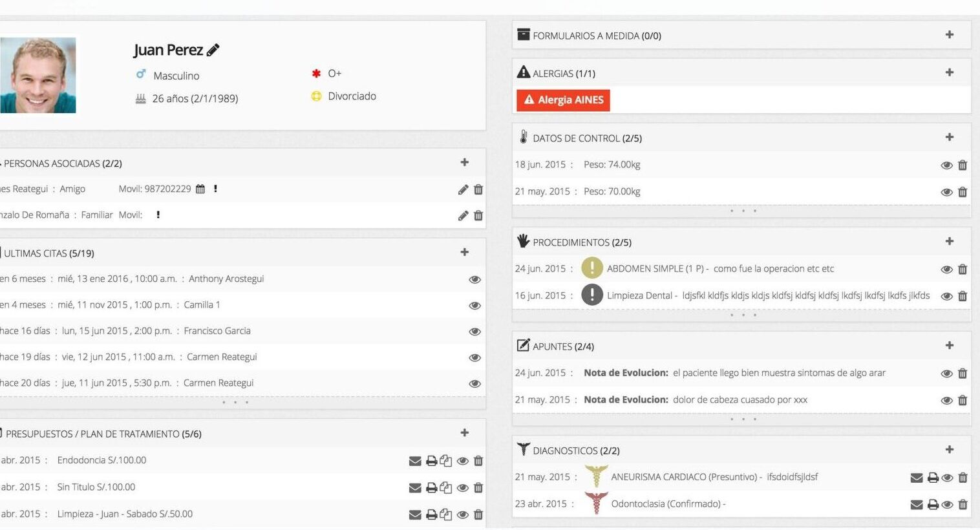This screenshot has height=530, width=980.
Task: Email the Endodoncia budget
Action: [x=415, y=461]
